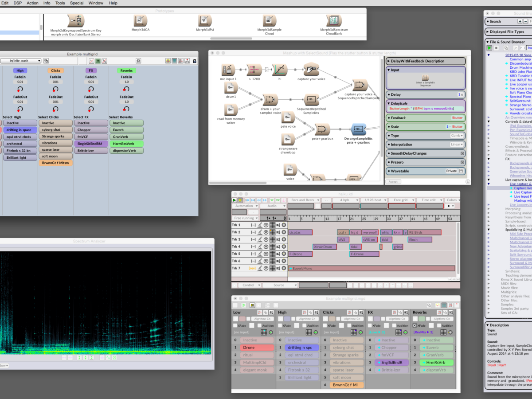The image size is (532, 399).
Task: Expand the DelayWithFeedback Description section
Action: 389,61
